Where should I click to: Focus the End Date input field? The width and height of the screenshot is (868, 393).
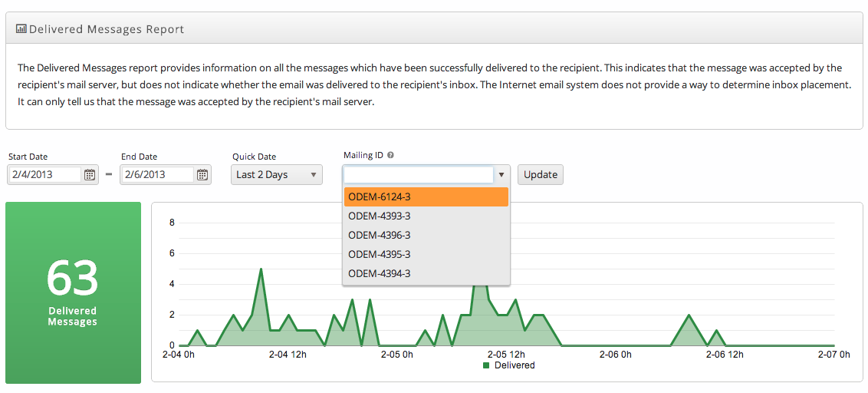157,174
